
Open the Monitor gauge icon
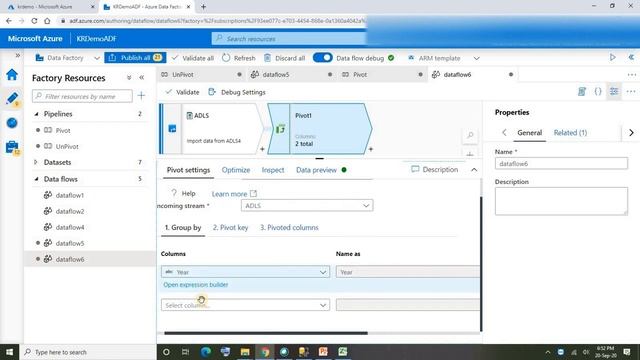pos(12,122)
